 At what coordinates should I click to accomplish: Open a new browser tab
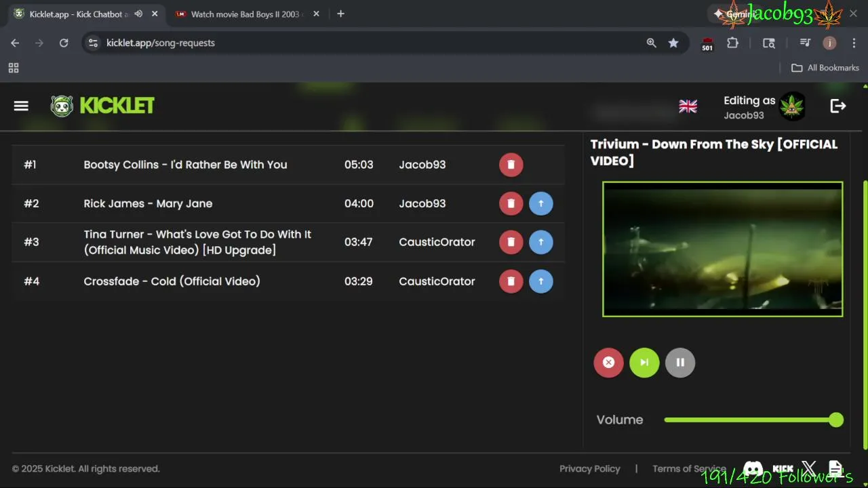pyautogui.click(x=340, y=14)
